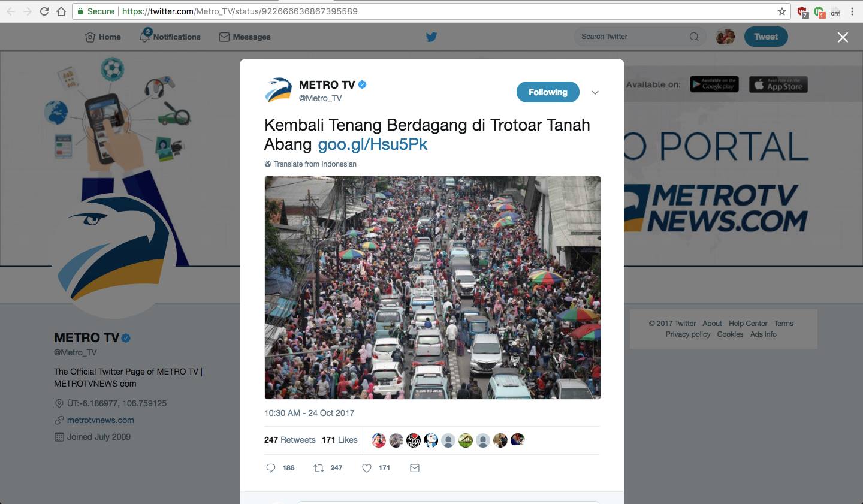Screen dimensions: 863x504
Task: Open the Chrome three-dot menu
Action: pos(852,11)
